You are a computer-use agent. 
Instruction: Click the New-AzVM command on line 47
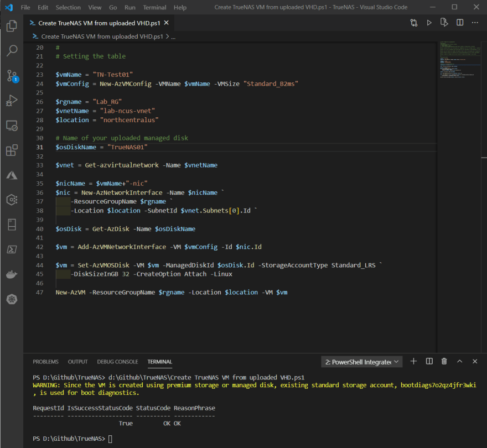point(70,292)
